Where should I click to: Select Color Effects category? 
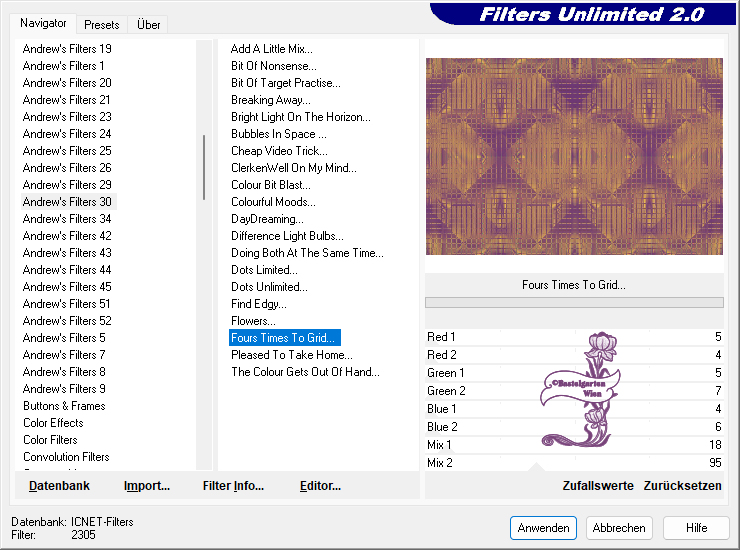coord(53,423)
